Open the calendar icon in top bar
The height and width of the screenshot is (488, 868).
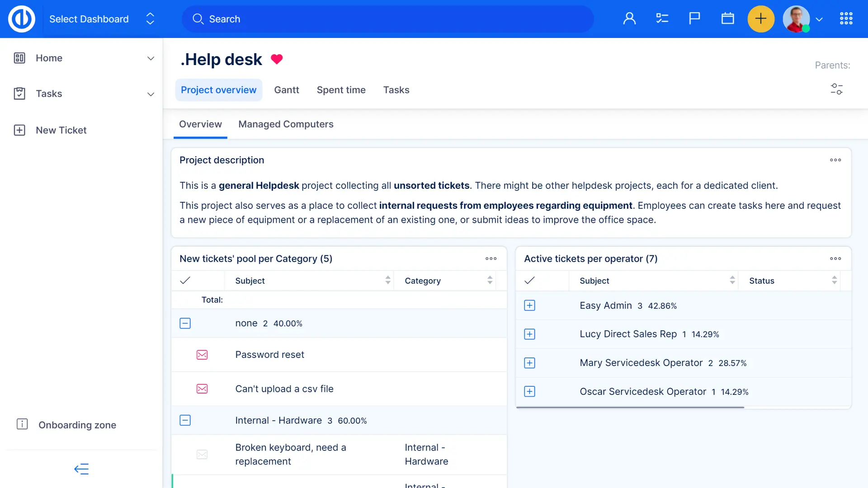pyautogui.click(x=727, y=19)
